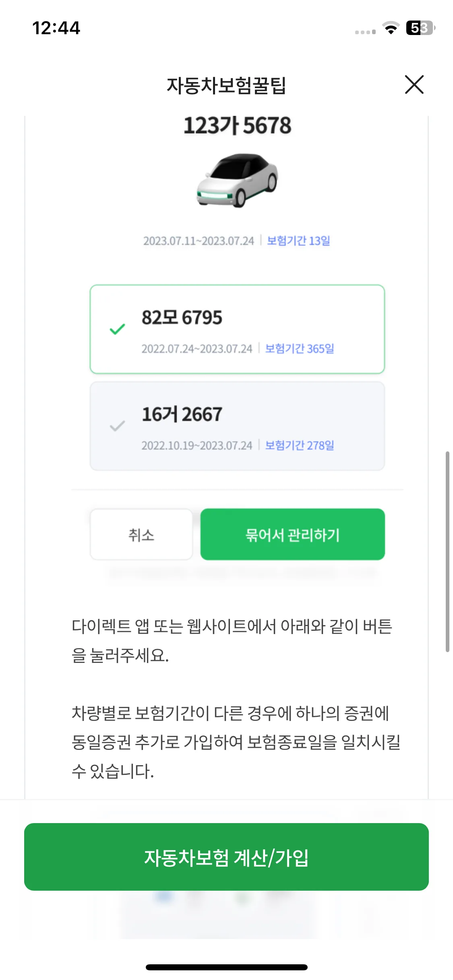Open 자동차보험 계산/가입
453x980 pixels.
226,857
